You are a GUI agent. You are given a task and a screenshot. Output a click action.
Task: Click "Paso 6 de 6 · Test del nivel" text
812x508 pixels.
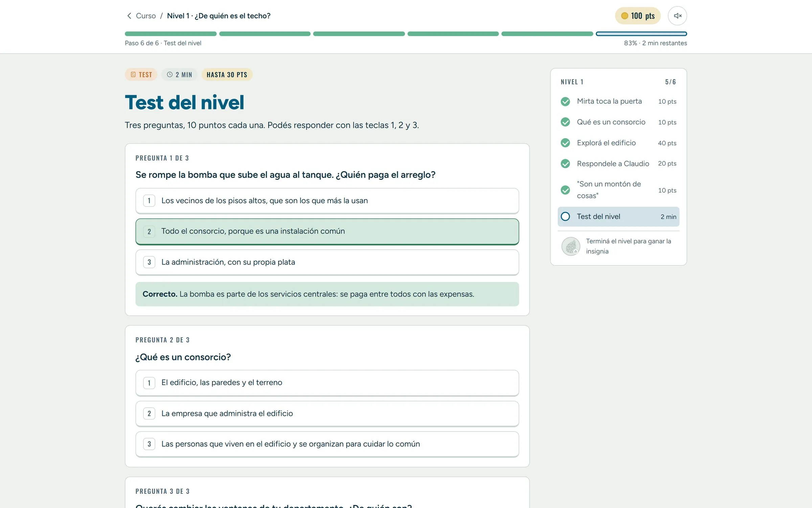click(163, 43)
